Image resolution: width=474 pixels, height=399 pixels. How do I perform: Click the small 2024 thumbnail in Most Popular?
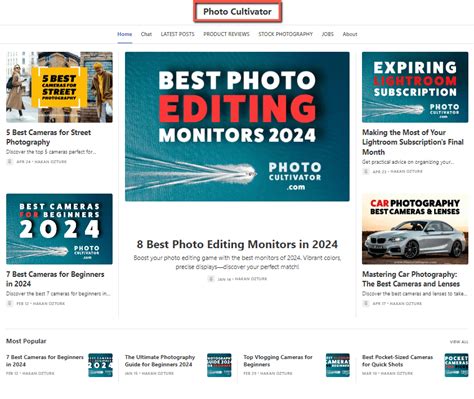pyautogui.click(x=100, y=365)
